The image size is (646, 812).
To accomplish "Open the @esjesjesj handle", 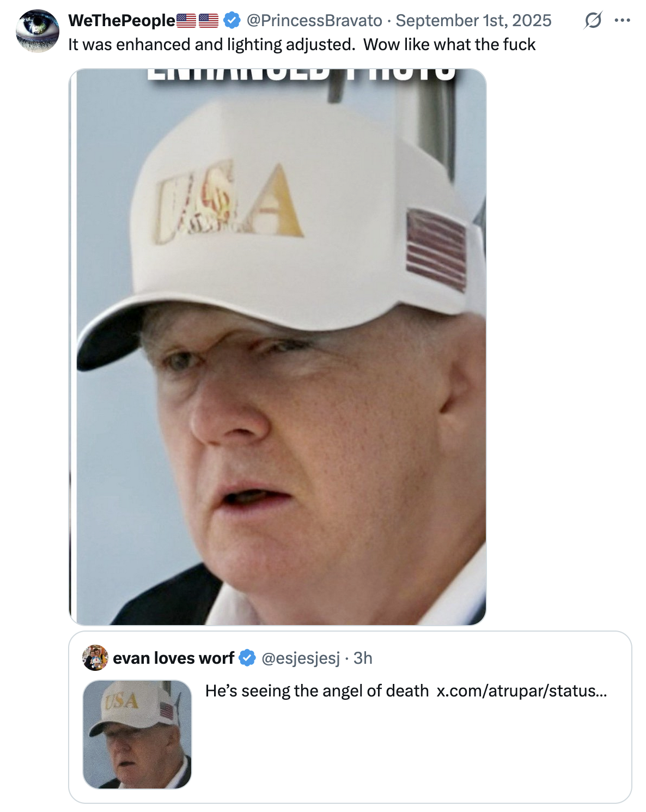I will [301, 658].
